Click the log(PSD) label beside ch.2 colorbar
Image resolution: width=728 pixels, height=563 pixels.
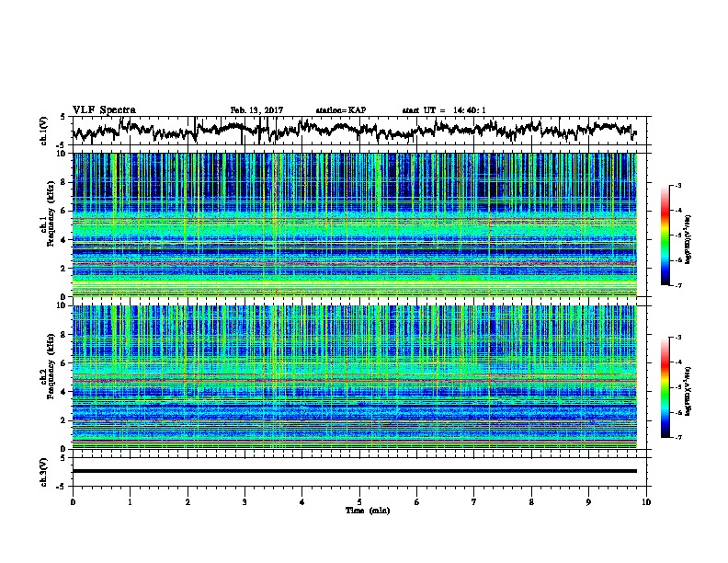(688, 392)
